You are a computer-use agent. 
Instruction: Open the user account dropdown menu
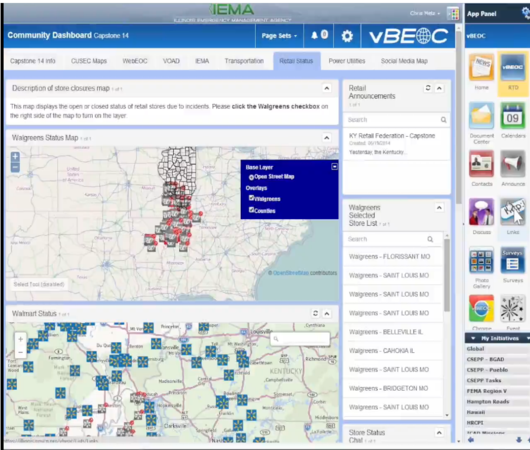coord(425,13)
